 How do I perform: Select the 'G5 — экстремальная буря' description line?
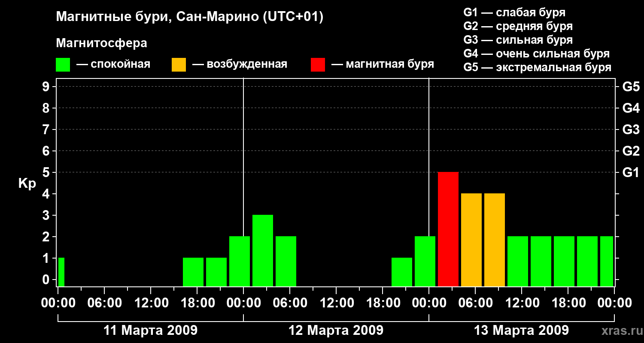[538, 67]
